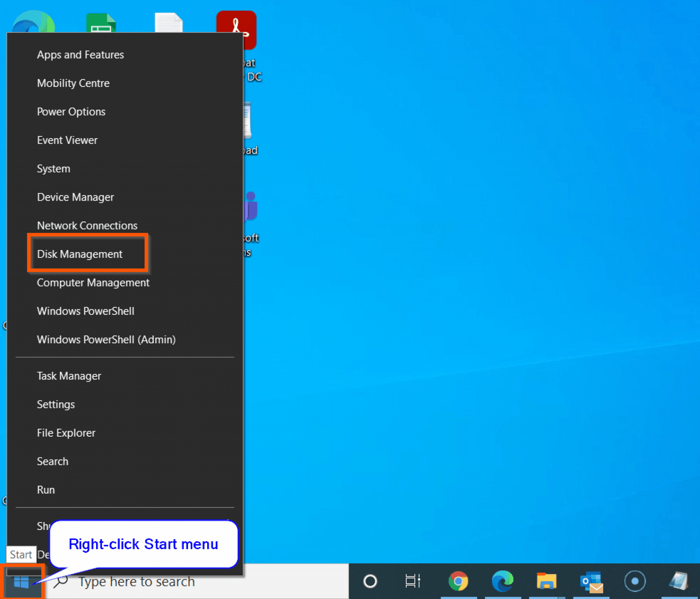
Task: Open Windows PowerShell (Admin)
Action: pyautogui.click(x=106, y=340)
